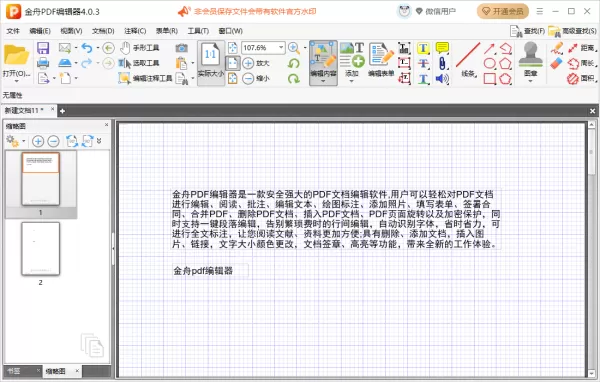This screenshot has height=382, width=600.
Task: Click the purple save floppy disk icon
Action: point(43,48)
